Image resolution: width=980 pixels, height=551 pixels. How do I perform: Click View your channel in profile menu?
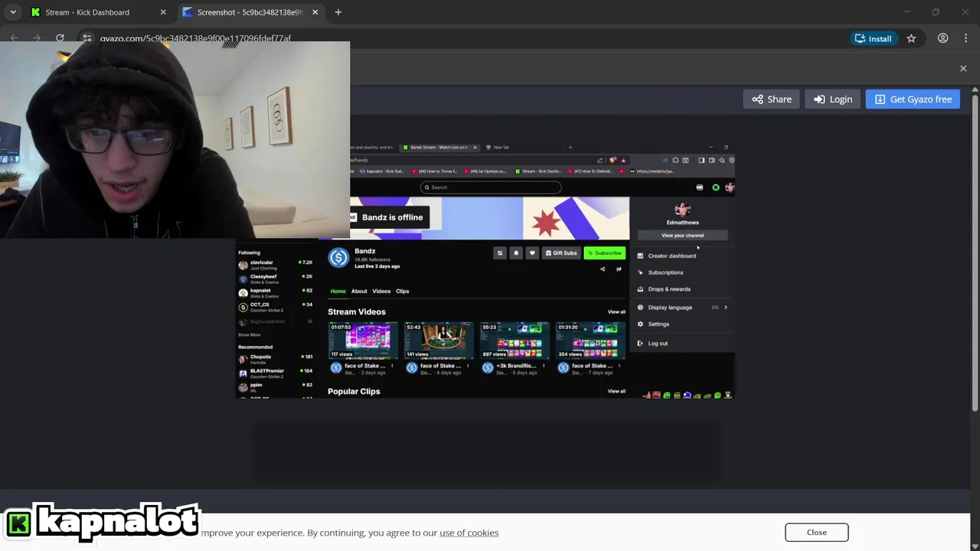point(682,236)
